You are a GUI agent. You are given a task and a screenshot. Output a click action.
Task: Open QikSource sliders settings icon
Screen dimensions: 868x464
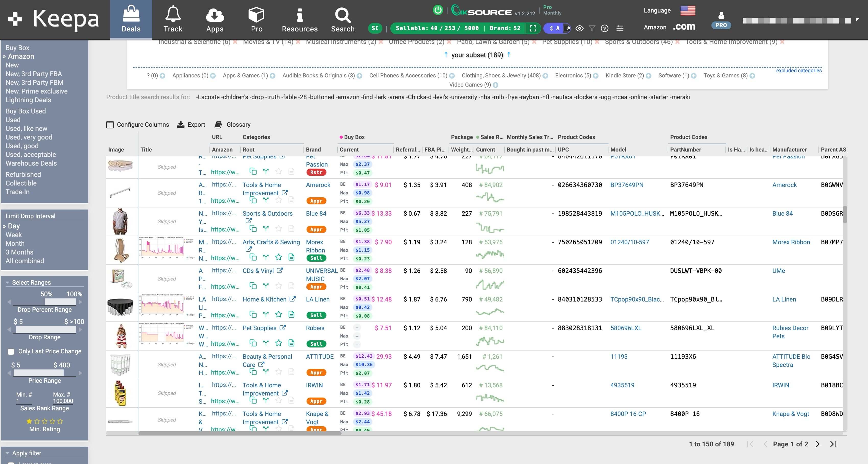620,29
